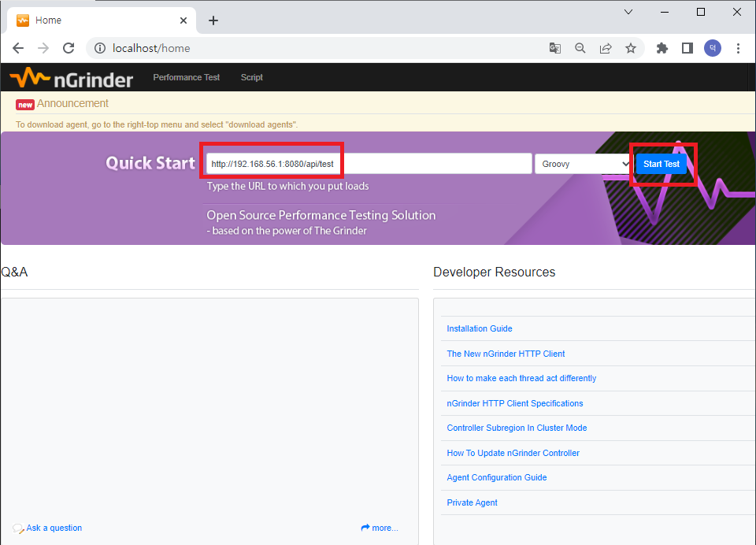Click the Developer Resources heading
Screen dimensions: 756x545
pyautogui.click(x=495, y=272)
